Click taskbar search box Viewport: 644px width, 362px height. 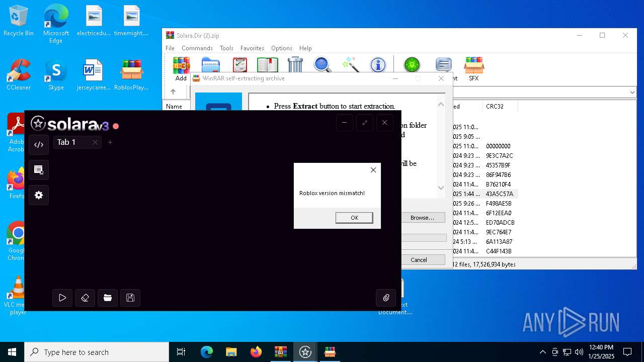click(x=97, y=352)
